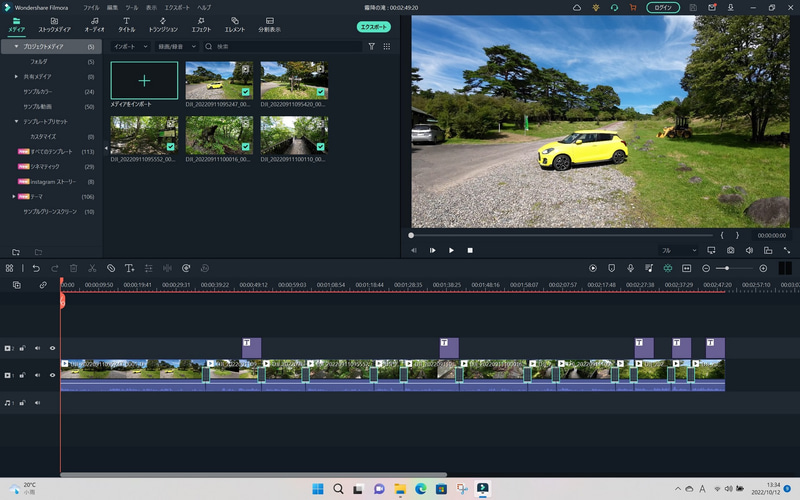Open the edit adjustments sliders icon
This screenshot has height=500, width=800.
pos(148,268)
